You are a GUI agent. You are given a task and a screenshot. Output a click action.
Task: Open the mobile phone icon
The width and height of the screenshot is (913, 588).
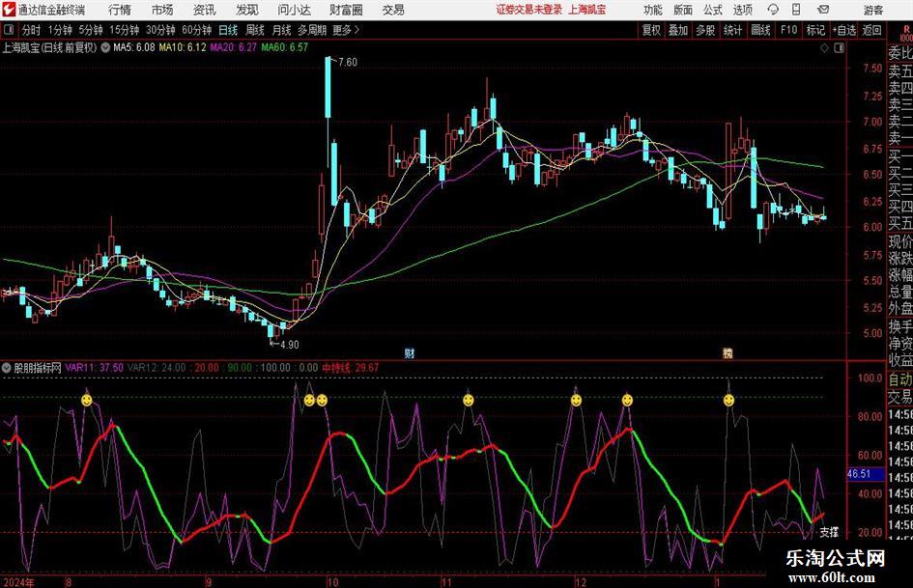point(796,10)
